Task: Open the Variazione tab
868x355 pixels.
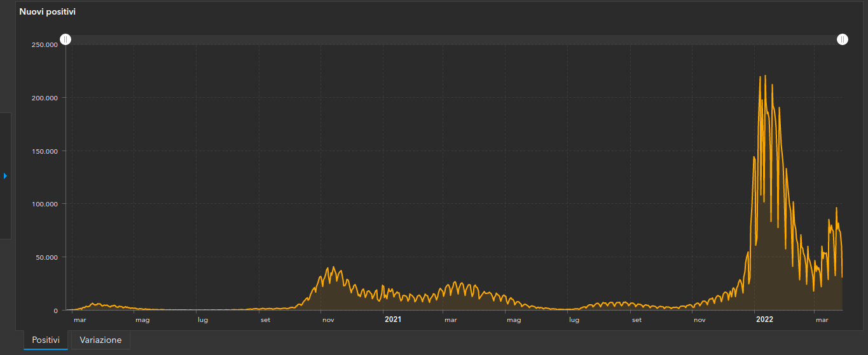Action: pos(100,340)
